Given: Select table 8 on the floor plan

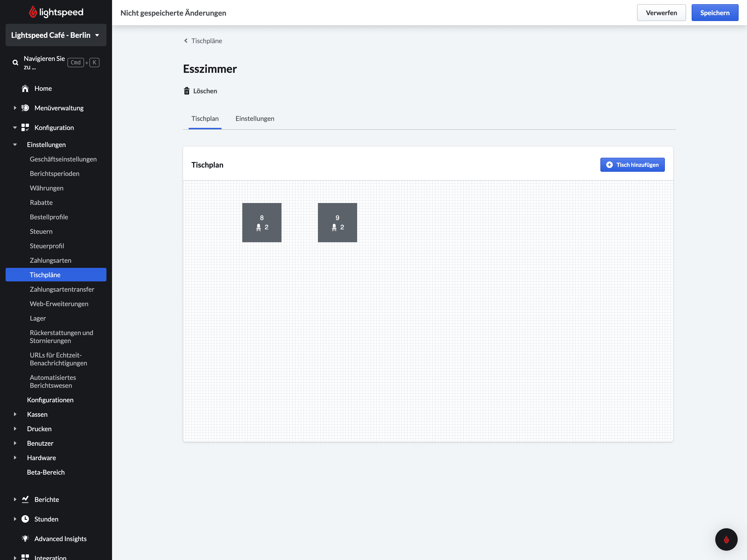Looking at the screenshot, I should [262, 222].
